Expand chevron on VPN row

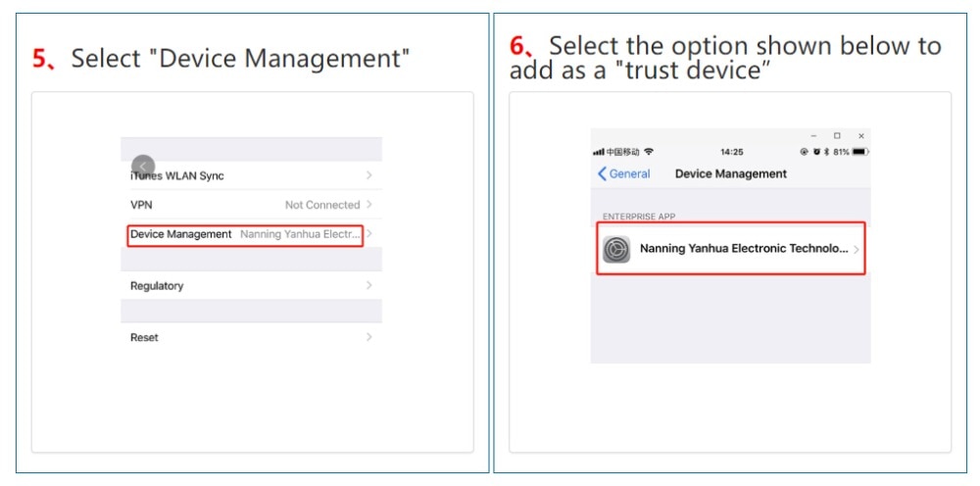[369, 204]
